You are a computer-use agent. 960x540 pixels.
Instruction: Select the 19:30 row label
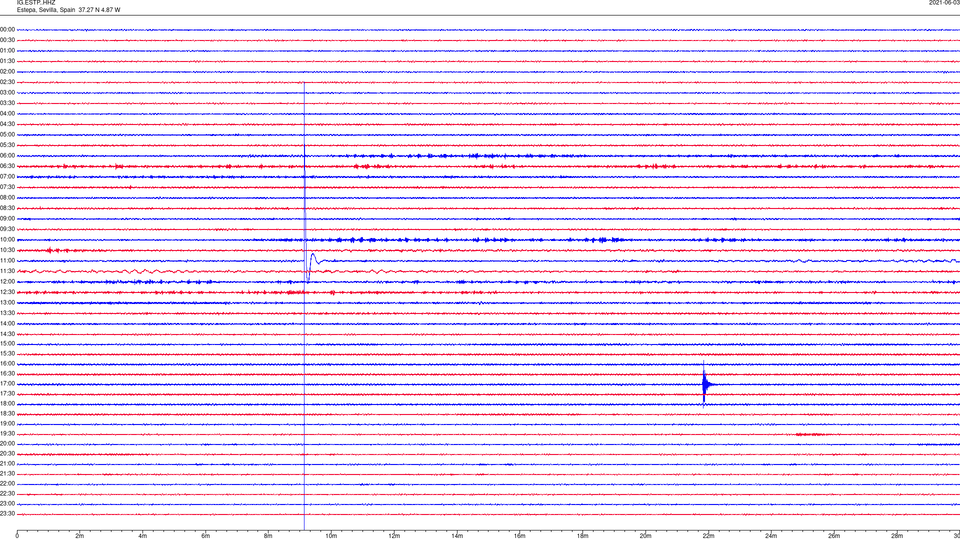7,433
